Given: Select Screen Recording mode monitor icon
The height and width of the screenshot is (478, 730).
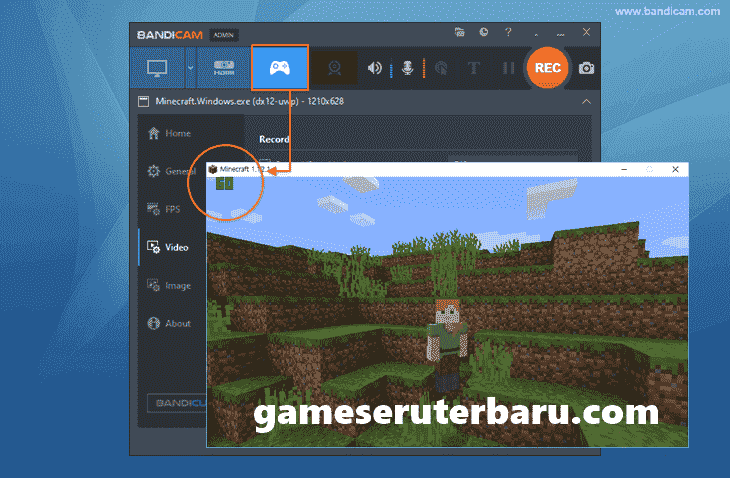Looking at the screenshot, I should 157,68.
